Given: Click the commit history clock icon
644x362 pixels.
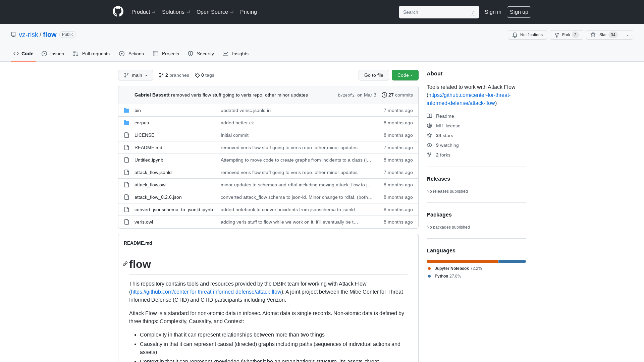Looking at the screenshot, I should pyautogui.click(x=384, y=95).
